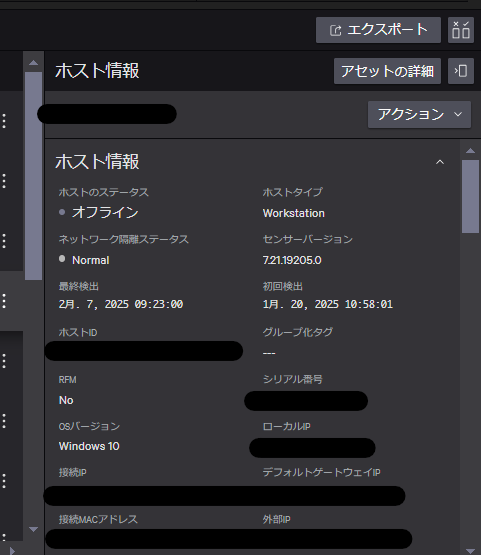Click the left list scroll down arrow
The width and height of the screenshot is (481, 555).
(x=34, y=530)
